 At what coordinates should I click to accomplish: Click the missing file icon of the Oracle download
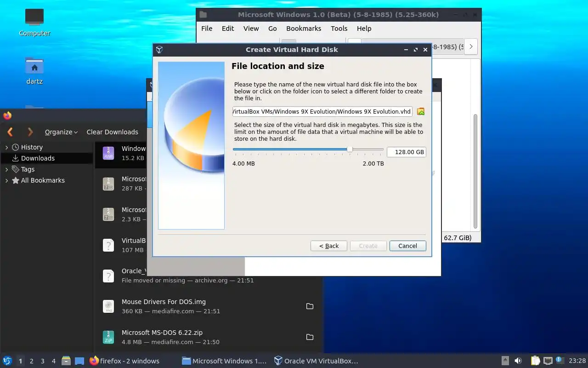click(x=108, y=276)
